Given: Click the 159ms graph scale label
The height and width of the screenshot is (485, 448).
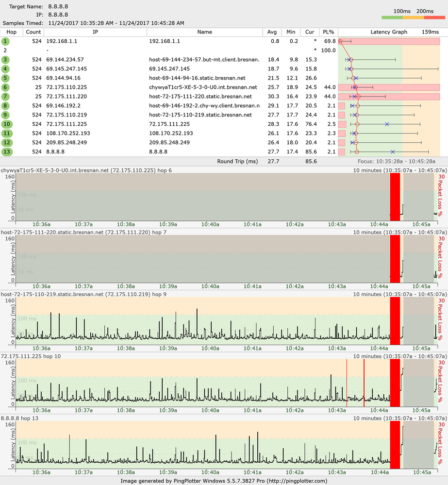Looking at the screenshot, I should click(x=430, y=32).
